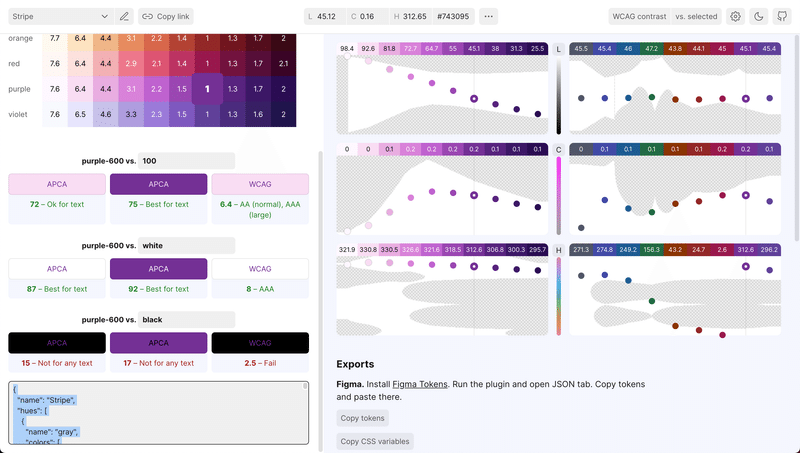The height and width of the screenshot is (453, 800).
Task: Click the 98.4 lightness header cell
Action: [x=347, y=49]
